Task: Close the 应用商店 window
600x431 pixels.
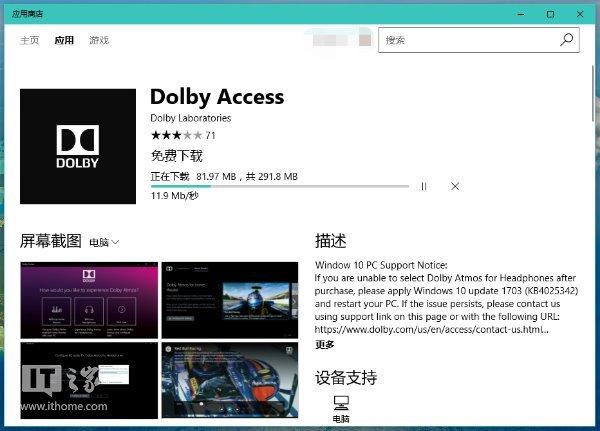Action: pos(580,14)
